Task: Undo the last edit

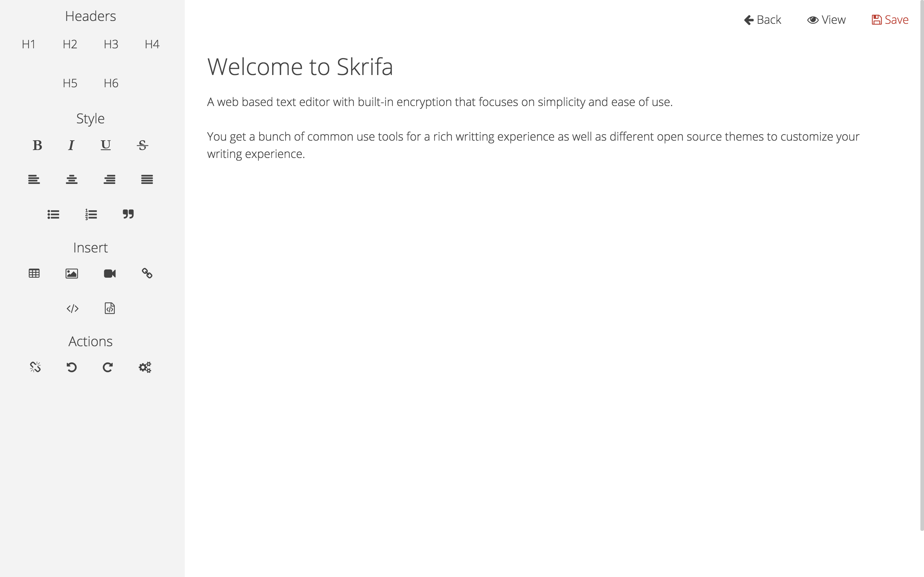Action: point(71,367)
